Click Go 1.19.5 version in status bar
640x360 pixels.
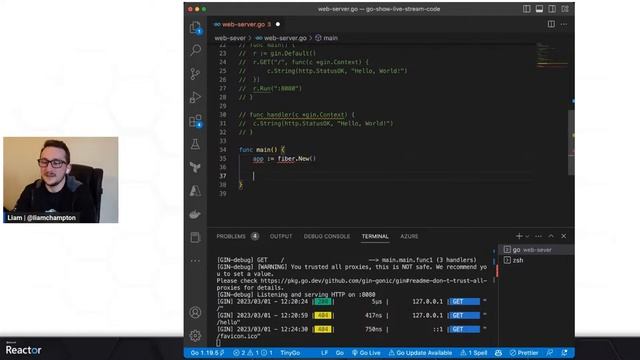(x=207, y=353)
